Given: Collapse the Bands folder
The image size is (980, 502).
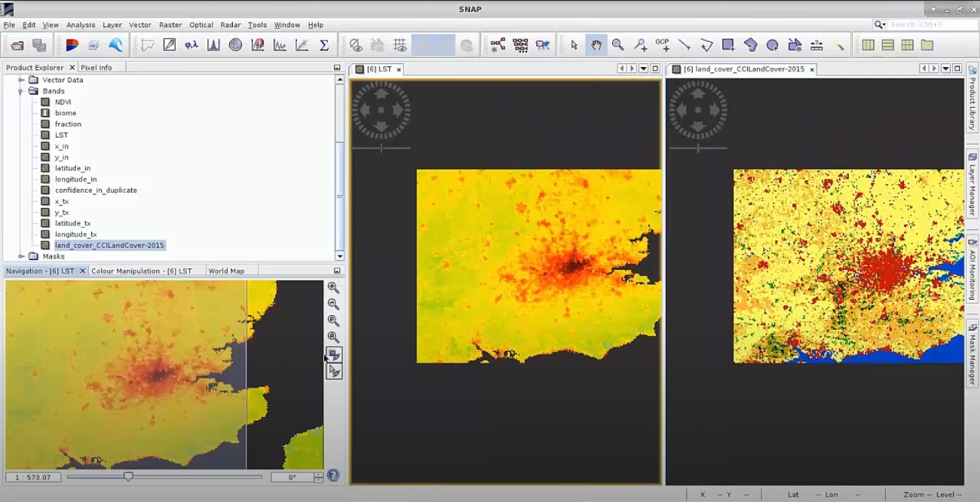Looking at the screenshot, I should (x=21, y=91).
